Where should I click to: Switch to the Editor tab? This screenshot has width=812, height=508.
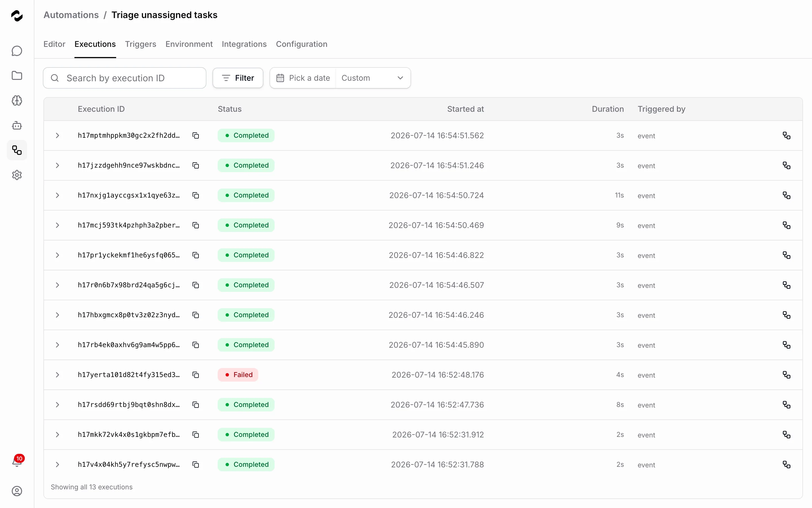point(54,44)
